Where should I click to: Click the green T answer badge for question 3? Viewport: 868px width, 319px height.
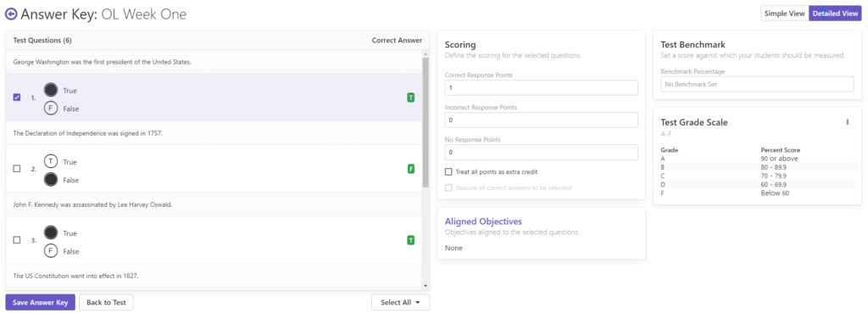(411, 240)
